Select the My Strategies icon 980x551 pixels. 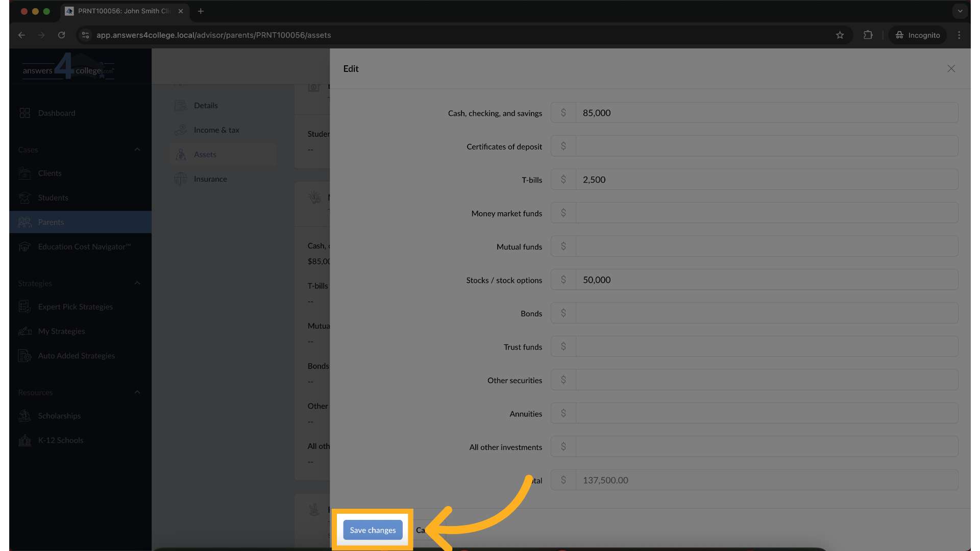[x=24, y=331]
